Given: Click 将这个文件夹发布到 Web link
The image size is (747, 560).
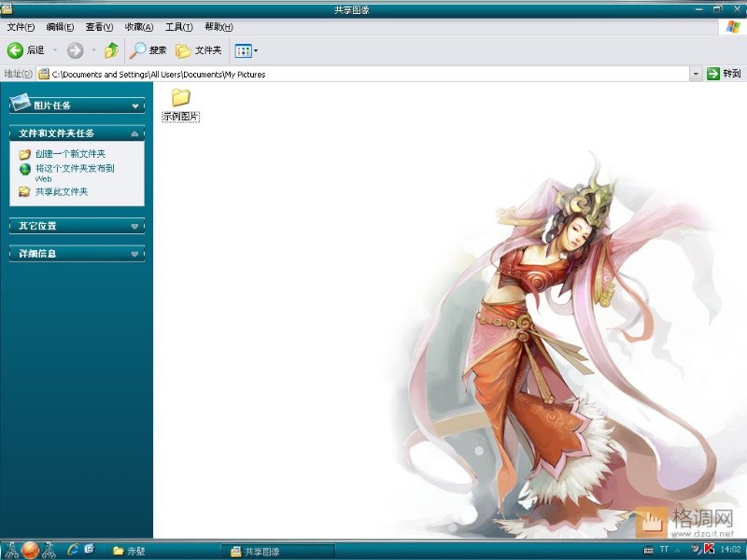Looking at the screenshot, I should [x=75, y=174].
